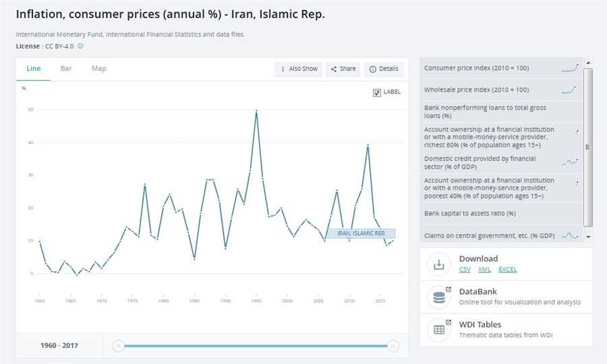Click the Wholesale price index sparkline
The width and height of the screenshot is (607, 364).
[x=569, y=89]
